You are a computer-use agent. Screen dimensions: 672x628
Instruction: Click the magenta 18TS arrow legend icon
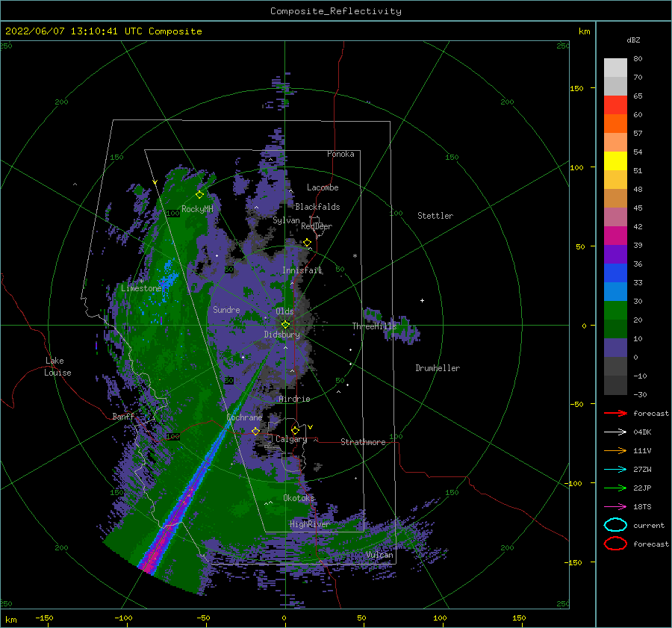tap(615, 507)
